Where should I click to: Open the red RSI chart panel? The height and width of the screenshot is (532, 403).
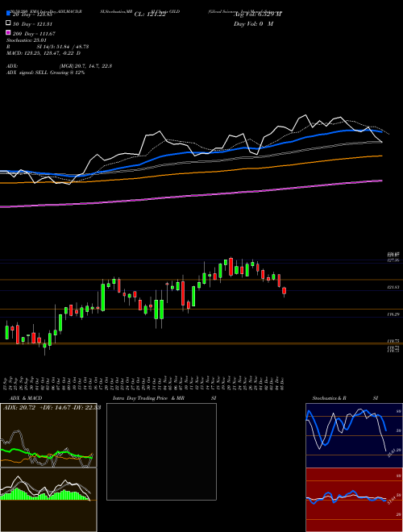pos(354,500)
